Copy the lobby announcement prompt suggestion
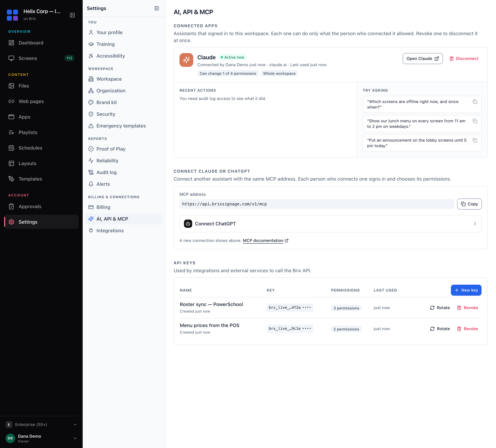The height and width of the screenshot is (448, 496). 475,140
